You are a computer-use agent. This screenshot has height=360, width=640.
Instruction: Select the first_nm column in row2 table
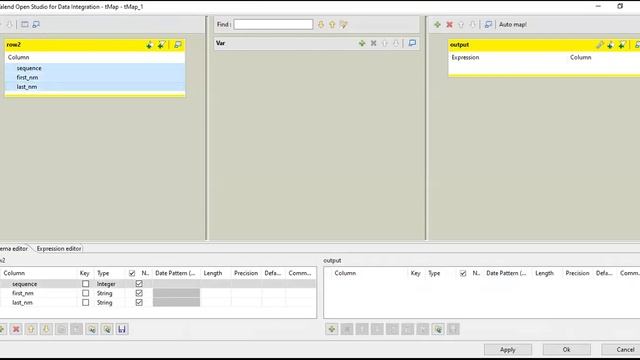tap(95, 78)
